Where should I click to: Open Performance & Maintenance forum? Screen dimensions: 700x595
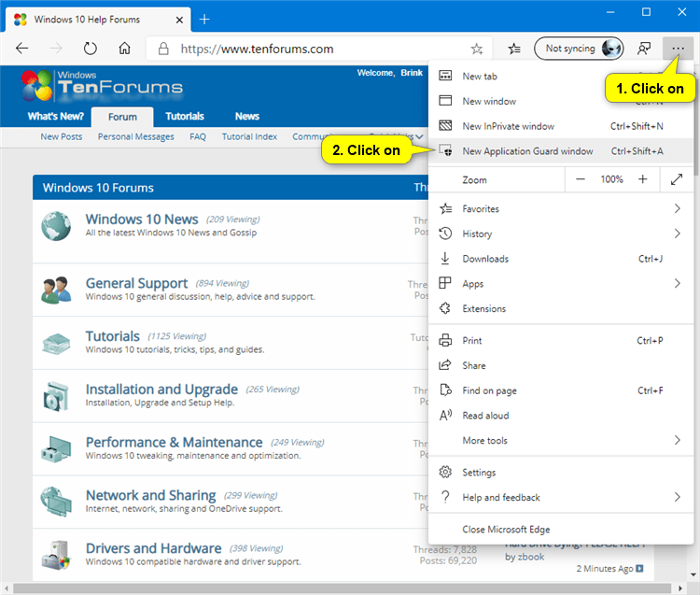(174, 442)
